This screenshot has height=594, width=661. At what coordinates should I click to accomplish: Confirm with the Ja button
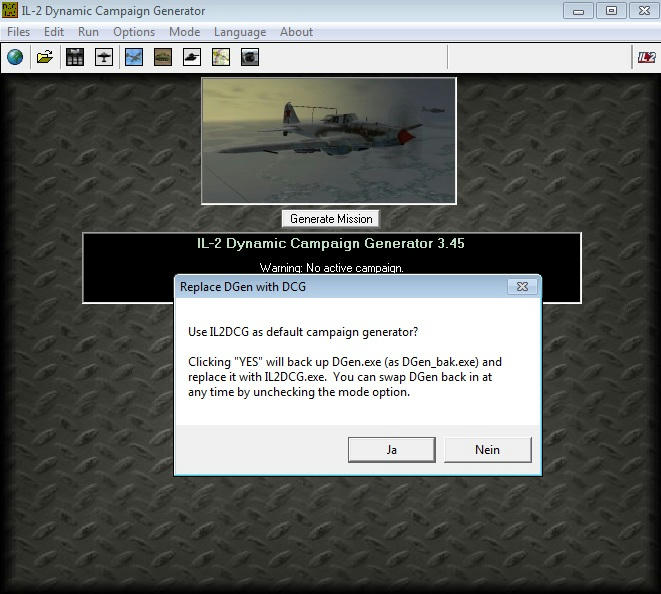(392, 449)
